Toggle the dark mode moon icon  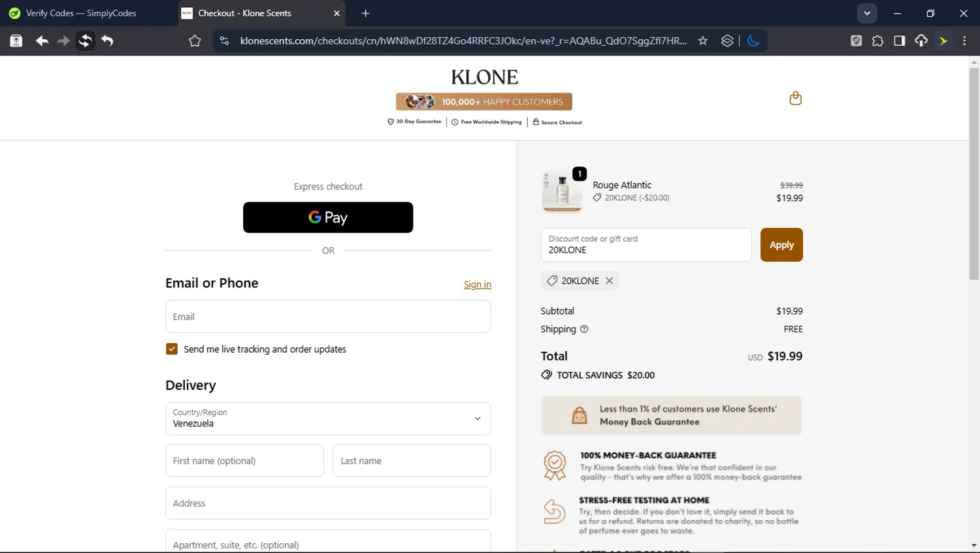click(753, 40)
